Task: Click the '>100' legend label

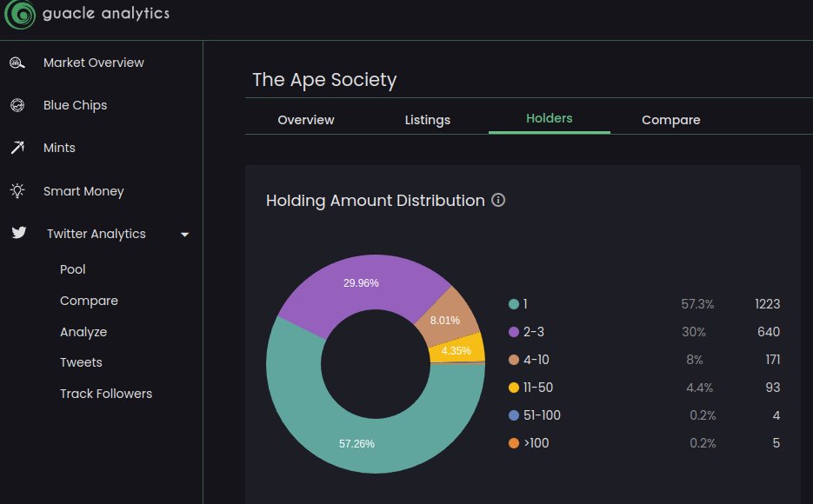Action: click(x=536, y=443)
